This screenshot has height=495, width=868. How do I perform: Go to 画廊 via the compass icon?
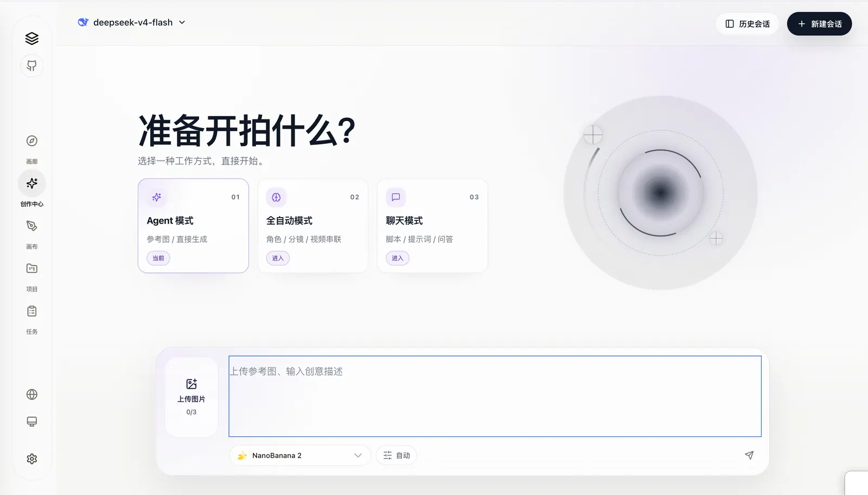coord(32,141)
